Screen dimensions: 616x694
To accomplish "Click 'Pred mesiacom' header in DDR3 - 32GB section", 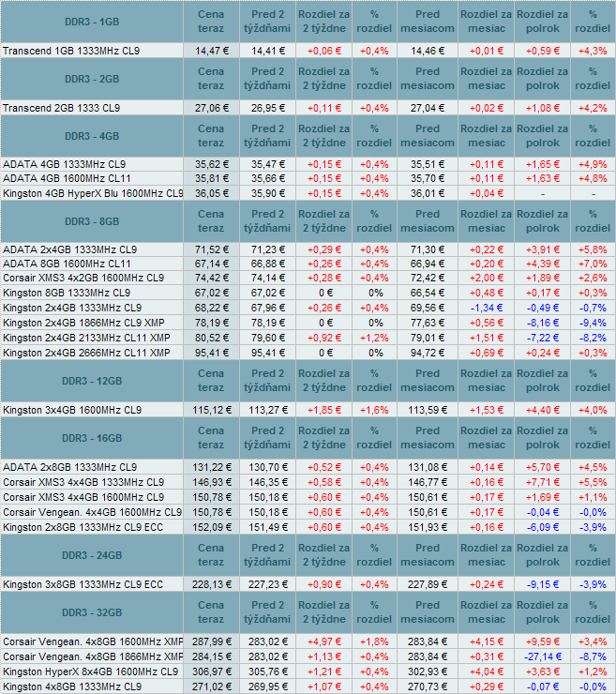I will pyautogui.click(x=428, y=612).
